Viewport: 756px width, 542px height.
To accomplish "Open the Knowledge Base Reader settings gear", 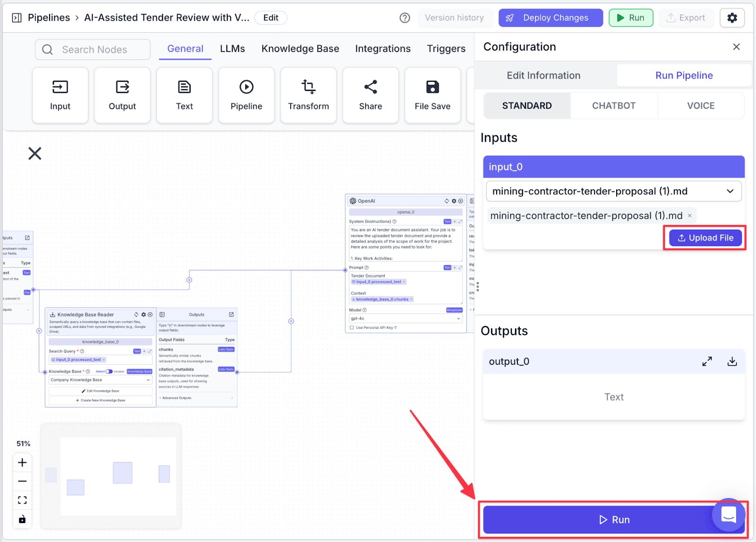I will point(144,315).
